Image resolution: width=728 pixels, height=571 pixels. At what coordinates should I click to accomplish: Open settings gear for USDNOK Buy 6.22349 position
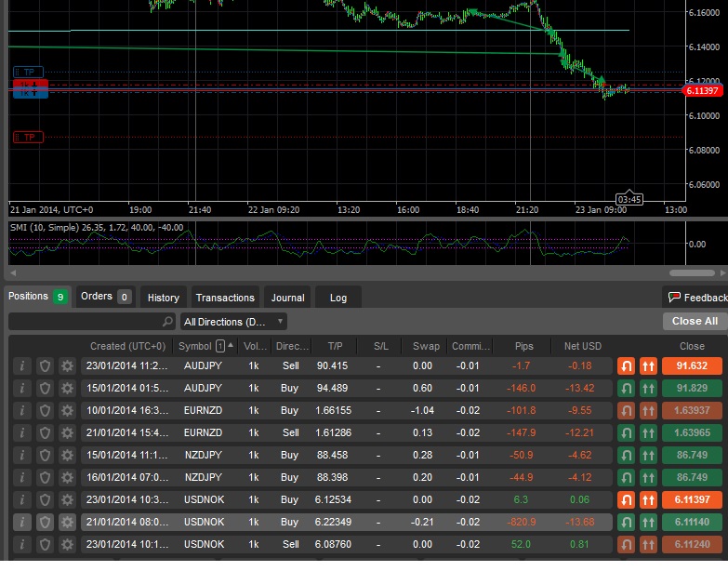click(67, 522)
